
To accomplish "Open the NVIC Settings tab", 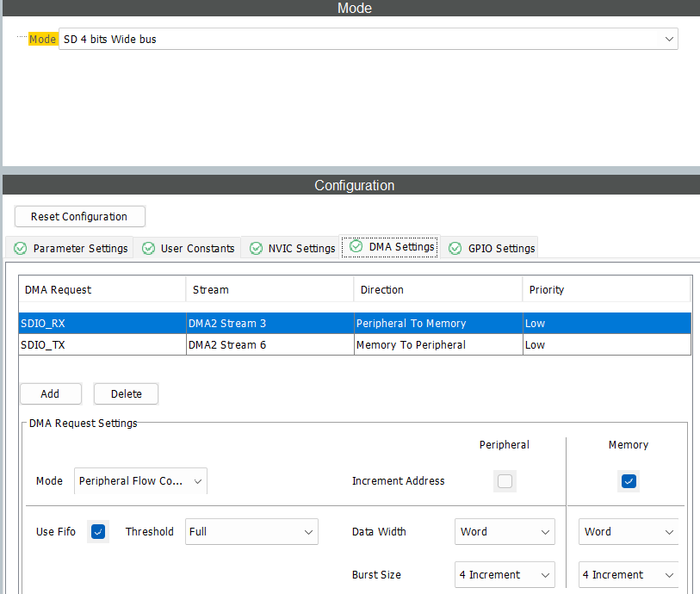I will [x=292, y=248].
